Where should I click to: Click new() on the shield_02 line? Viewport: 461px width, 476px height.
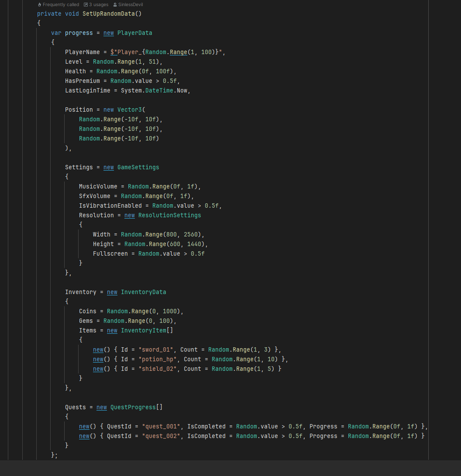[x=102, y=369]
